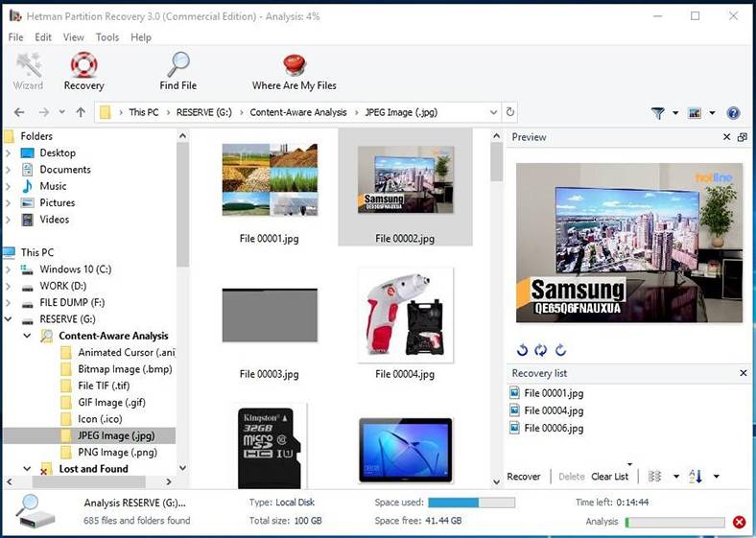Open the Help menu
The image size is (756, 538).
coord(141,37)
